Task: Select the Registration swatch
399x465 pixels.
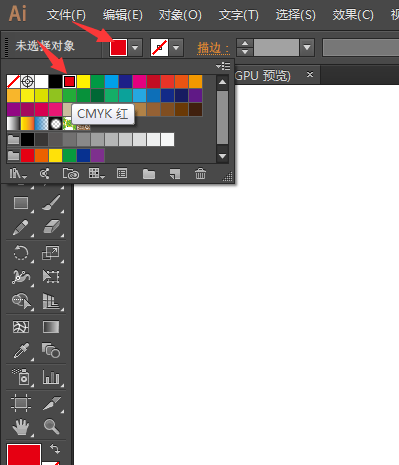Action: pos(27,82)
